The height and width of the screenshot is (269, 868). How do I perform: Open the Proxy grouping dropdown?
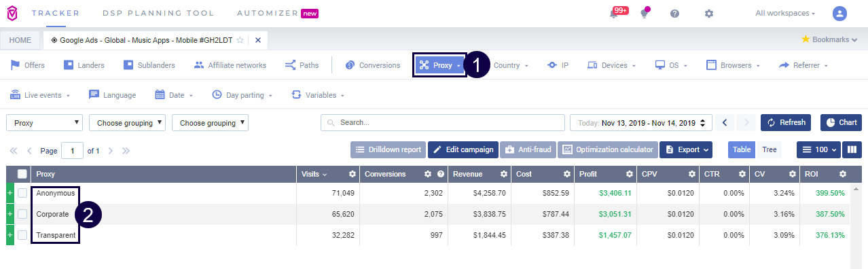[45, 123]
